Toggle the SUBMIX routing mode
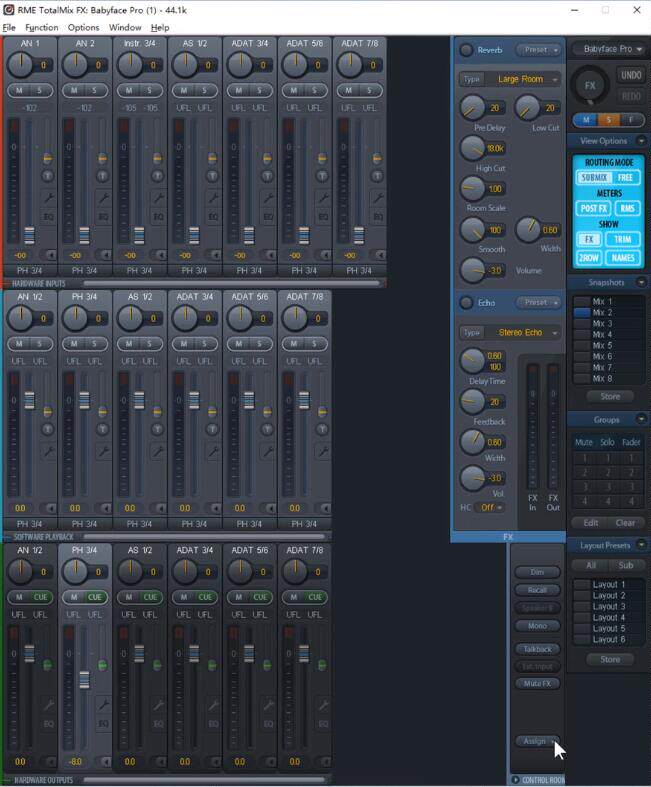This screenshot has width=651, height=787. 594,178
